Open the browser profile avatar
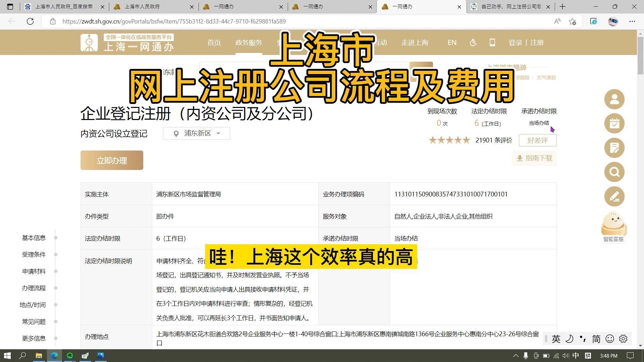644x362 pixels. 613,21
